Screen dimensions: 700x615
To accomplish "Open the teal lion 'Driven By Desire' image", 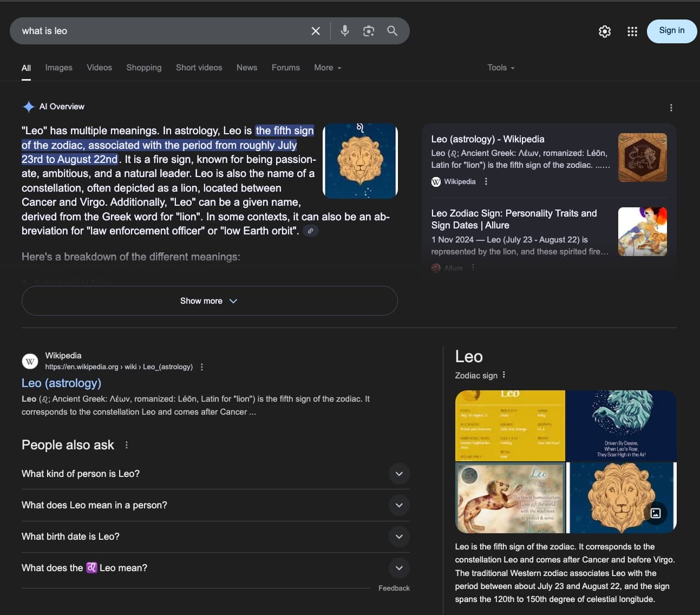I will click(622, 426).
